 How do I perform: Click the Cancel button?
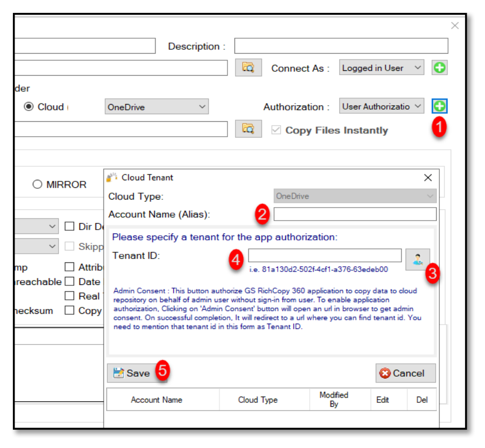406,373
